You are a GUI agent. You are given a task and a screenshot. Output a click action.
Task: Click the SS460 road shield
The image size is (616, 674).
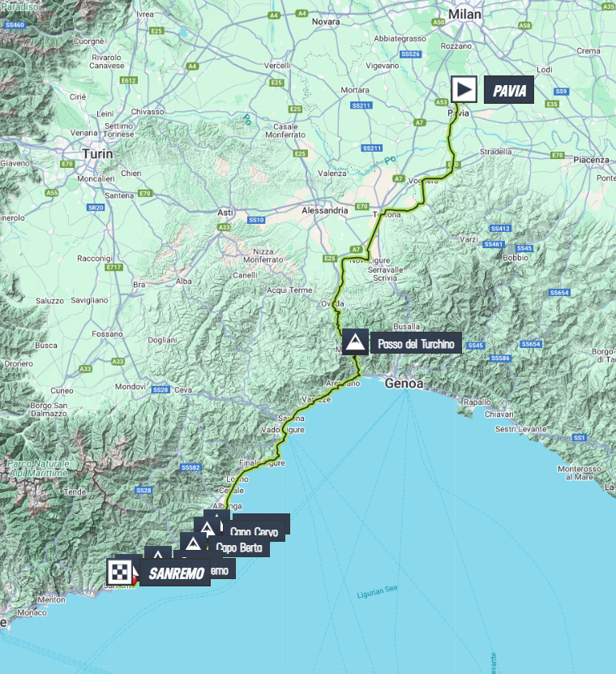(15, 25)
